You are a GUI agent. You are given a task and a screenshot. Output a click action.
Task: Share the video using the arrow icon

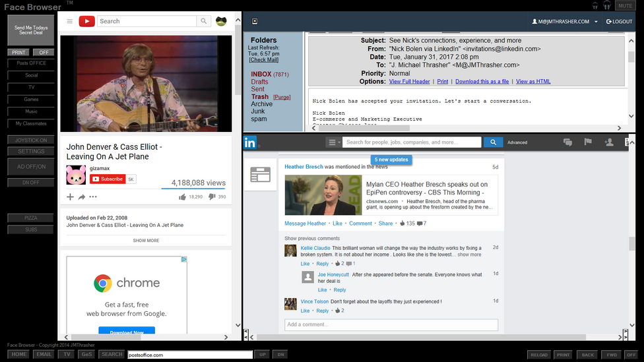click(82, 196)
